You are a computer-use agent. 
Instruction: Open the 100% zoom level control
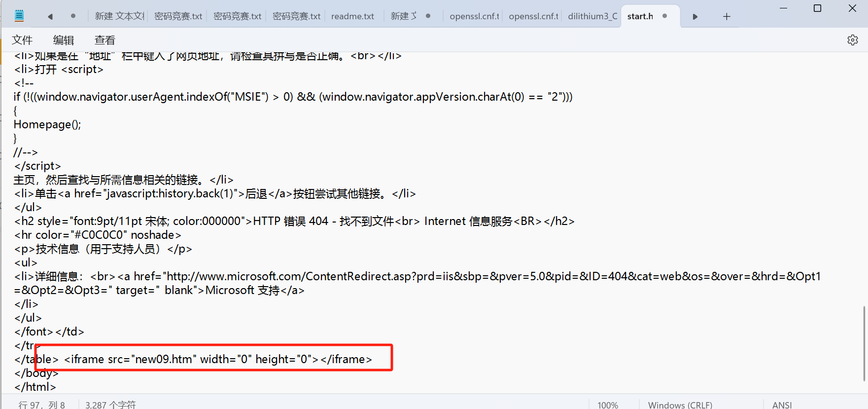pyautogui.click(x=608, y=405)
